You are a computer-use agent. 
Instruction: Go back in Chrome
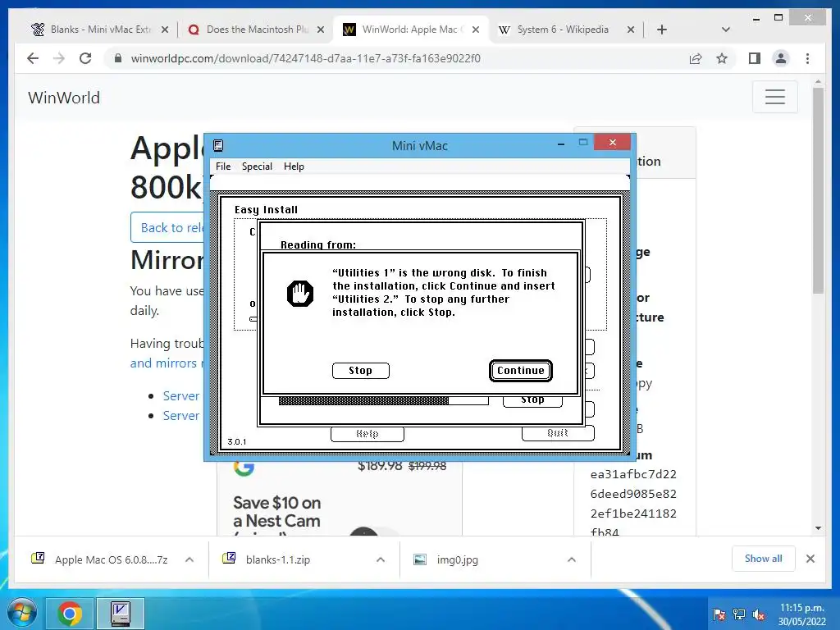coord(33,58)
